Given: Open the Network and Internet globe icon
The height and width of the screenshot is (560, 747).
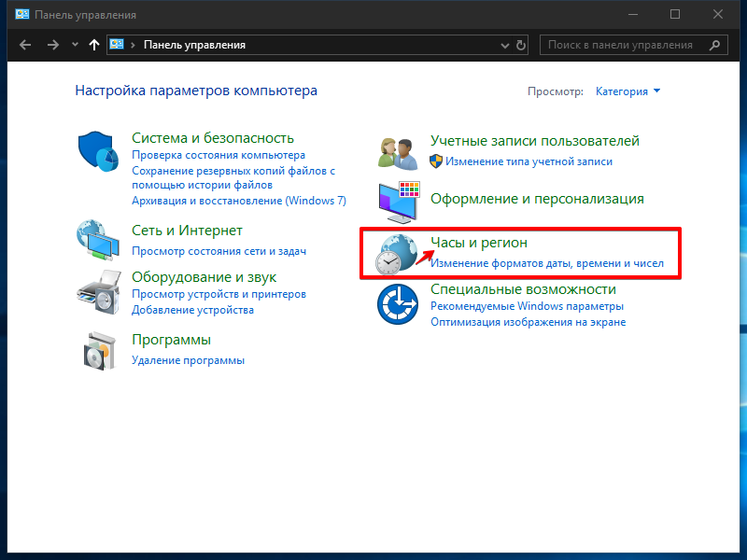Looking at the screenshot, I should tap(98, 240).
